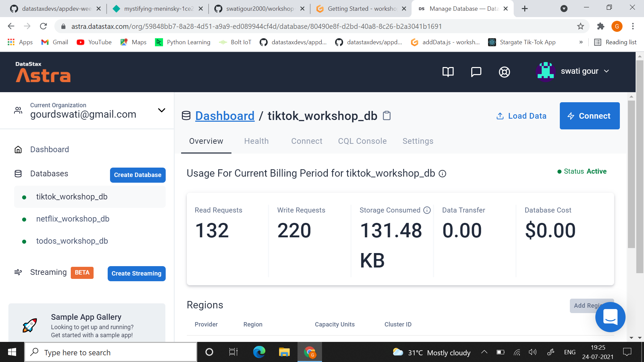The width and height of the screenshot is (644, 362).
Task: Open the documentation book icon
Action: [448, 72]
